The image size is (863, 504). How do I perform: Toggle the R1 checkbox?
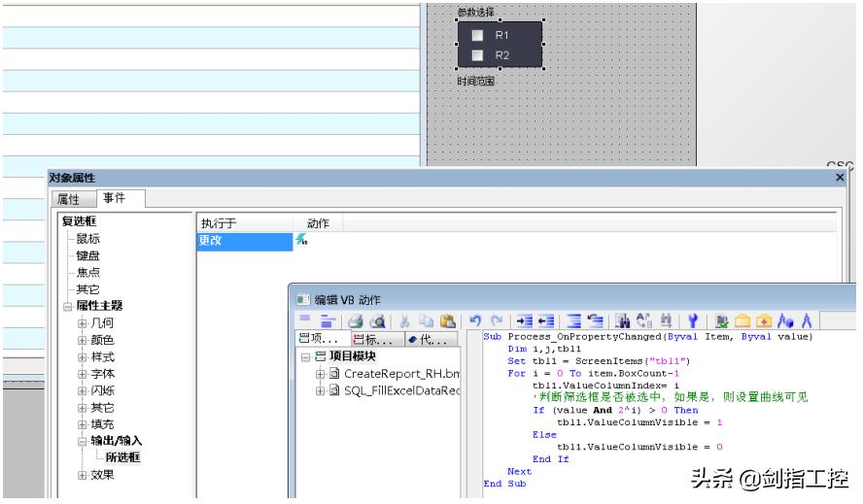(x=477, y=35)
